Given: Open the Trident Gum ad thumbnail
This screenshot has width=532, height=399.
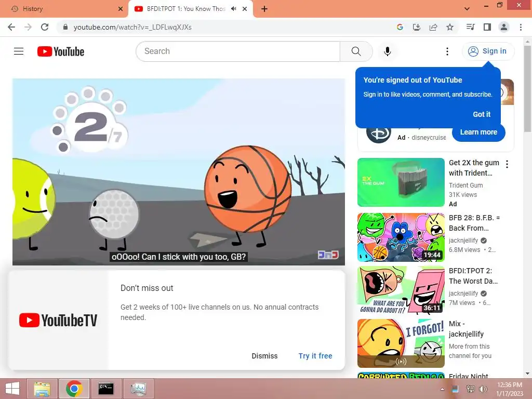Looking at the screenshot, I should (x=401, y=182).
